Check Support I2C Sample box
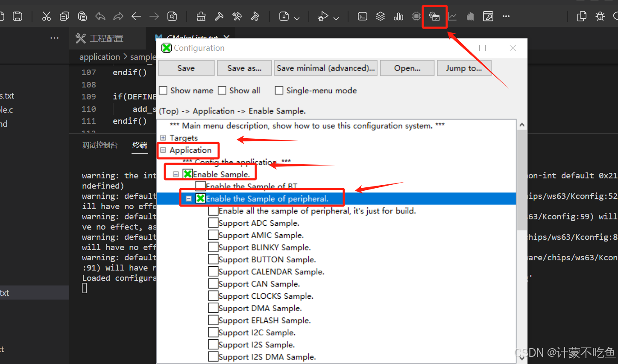 click(213, 332)
